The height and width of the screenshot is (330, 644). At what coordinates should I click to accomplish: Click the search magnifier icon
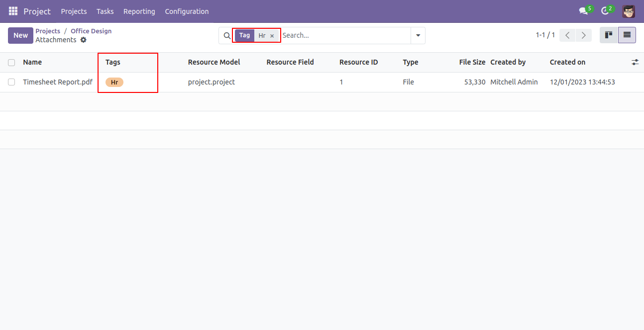pos(227,36)
